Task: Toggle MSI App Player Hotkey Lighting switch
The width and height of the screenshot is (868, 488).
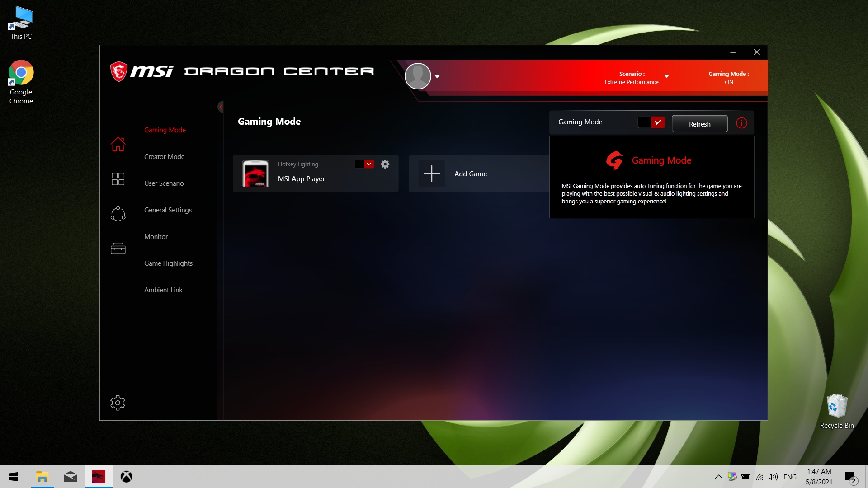Action: (x=364, y=164)
